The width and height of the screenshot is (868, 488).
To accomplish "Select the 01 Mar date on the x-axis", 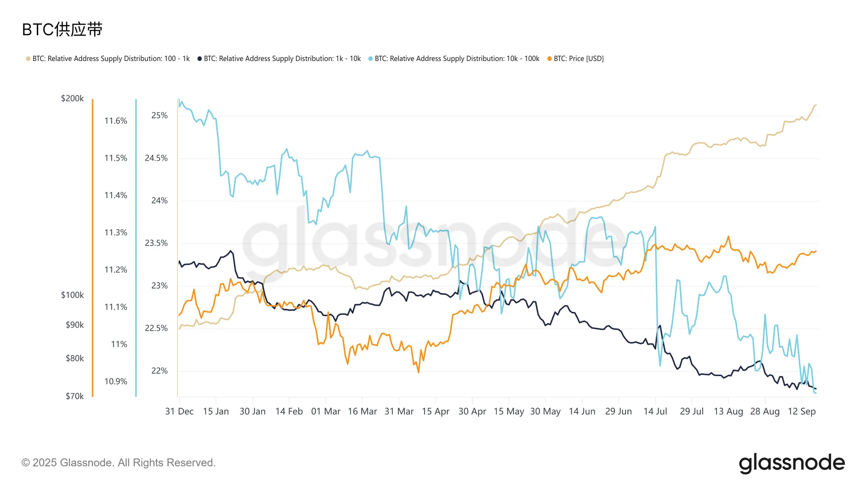I will [x=325, y=411].
